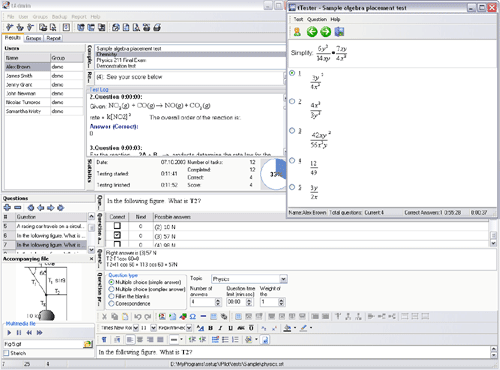Apply strikethrough formatting in editor
500x370 pixels.
click(241, 328)
